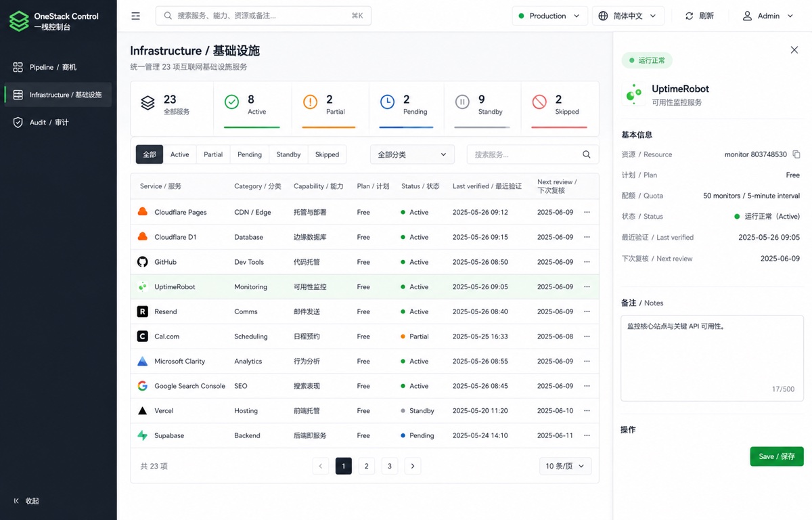The image size is (812, 520).
Task: Click the Supabase bolt icon
Action: tap(143, 435)
